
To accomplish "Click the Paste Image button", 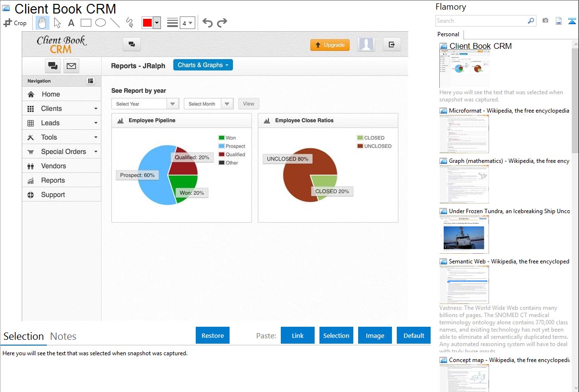I will point(375,335).
